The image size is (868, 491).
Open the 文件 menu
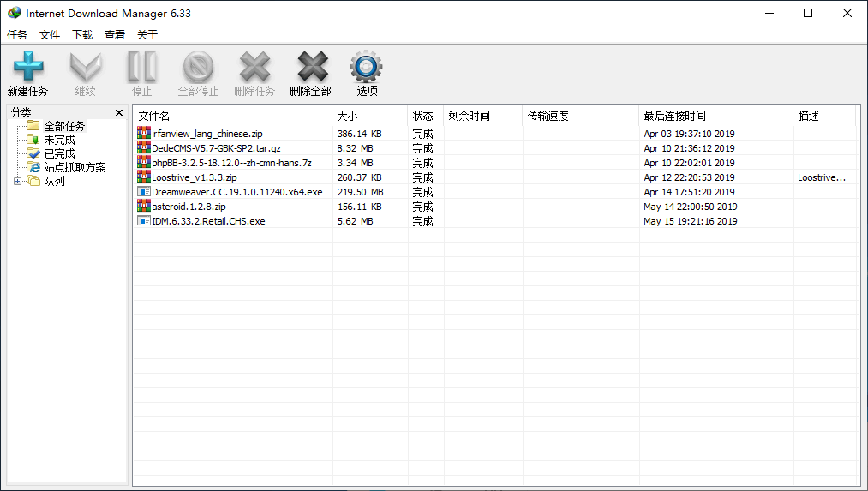point(50,35)
